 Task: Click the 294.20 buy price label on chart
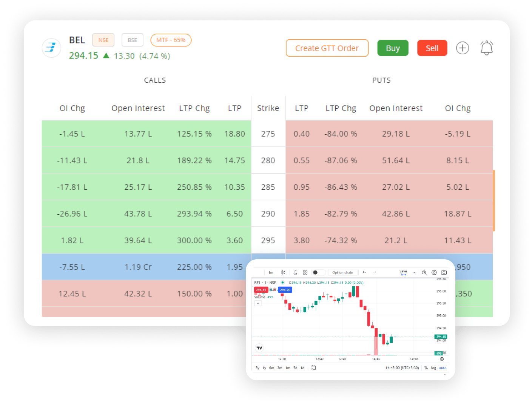tap(285, 290)
